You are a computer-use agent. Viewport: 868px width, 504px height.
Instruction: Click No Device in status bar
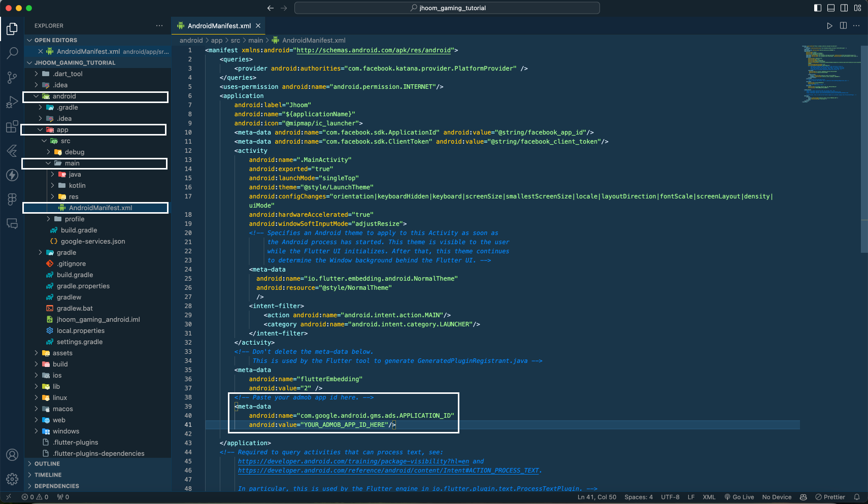pyautogui.click(x=777, y=497)
